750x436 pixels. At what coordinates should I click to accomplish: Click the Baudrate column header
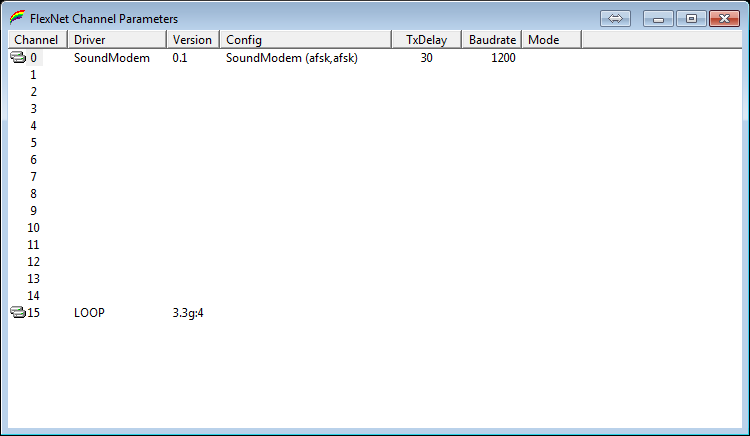coord(492,40)
